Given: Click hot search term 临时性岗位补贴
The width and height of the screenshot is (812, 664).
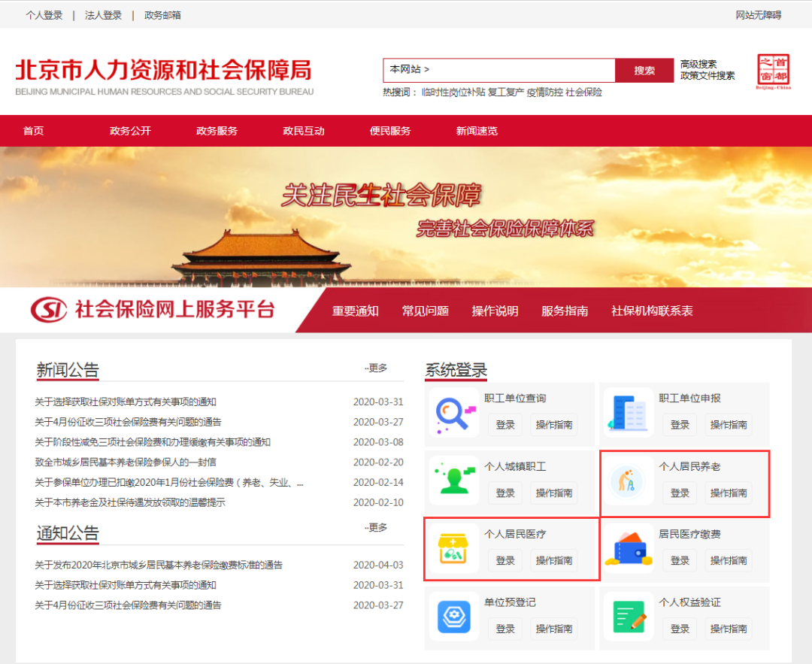Looking at the screenshot, I should pos(453,92).
